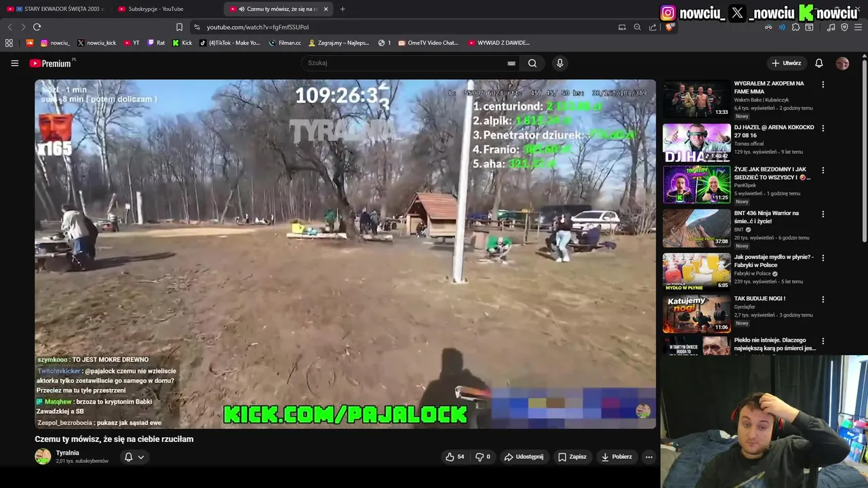The image size is (868, 488).
Task: Reload the page with the refresh icon
Action: [x=37, y=27]
